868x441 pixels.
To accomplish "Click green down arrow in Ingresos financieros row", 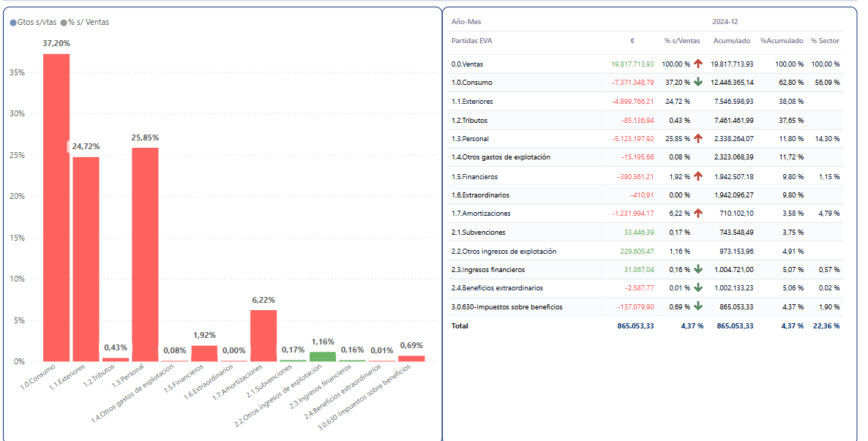I will 698,269.
